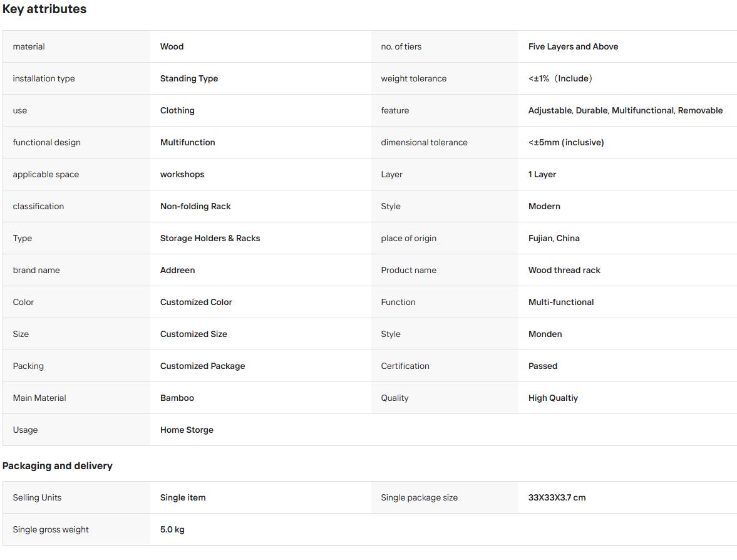
Task: Click the Clothing use value
Action: tap(177, 110)
